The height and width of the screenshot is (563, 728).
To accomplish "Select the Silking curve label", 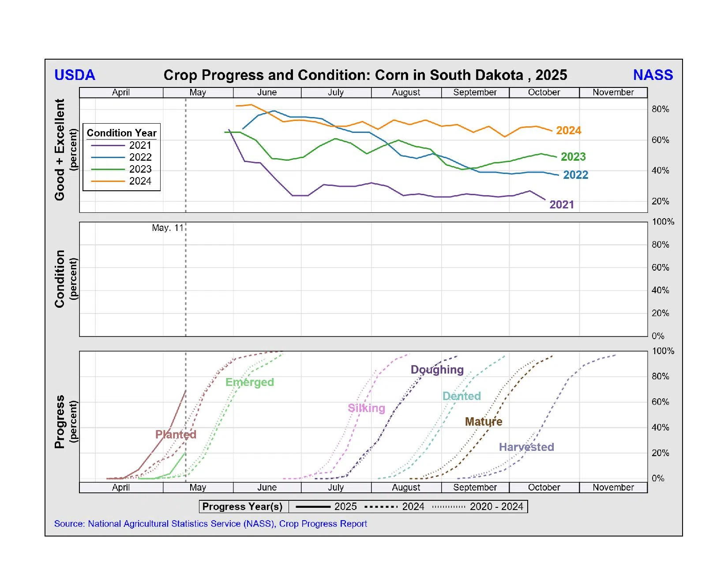I will coord(366,408).
